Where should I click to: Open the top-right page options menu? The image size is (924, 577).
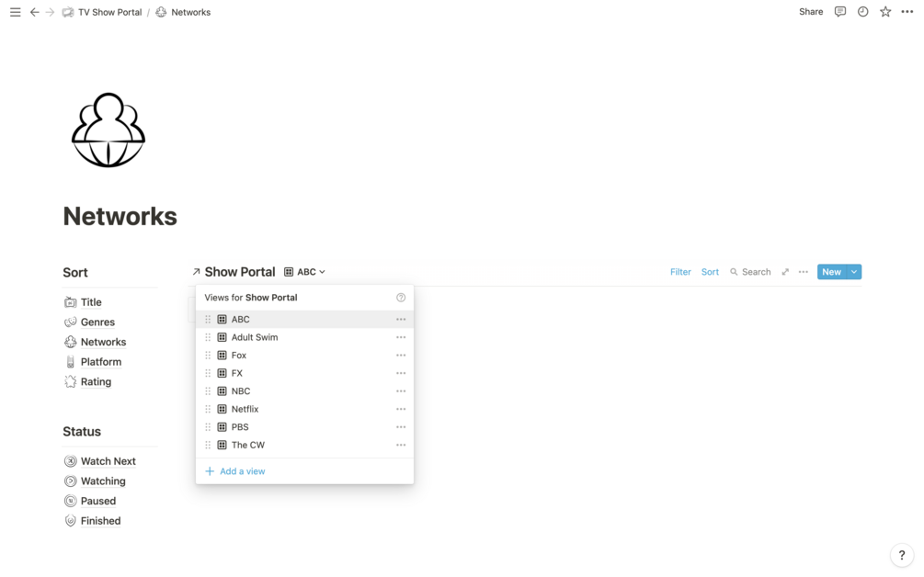pos(907,12)
